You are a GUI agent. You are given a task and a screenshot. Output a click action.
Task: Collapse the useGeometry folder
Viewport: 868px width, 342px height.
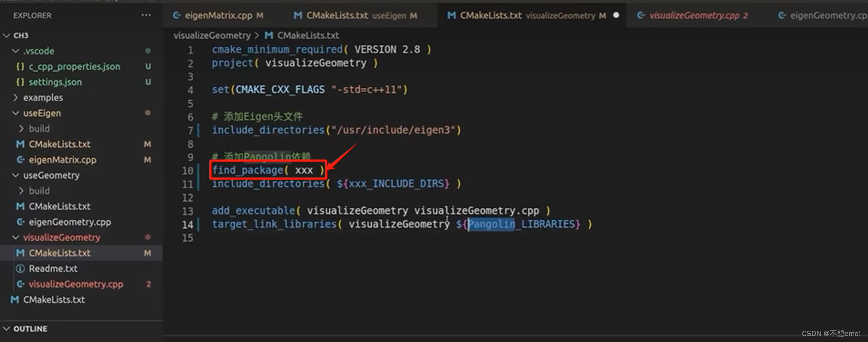tap(16, 175)
